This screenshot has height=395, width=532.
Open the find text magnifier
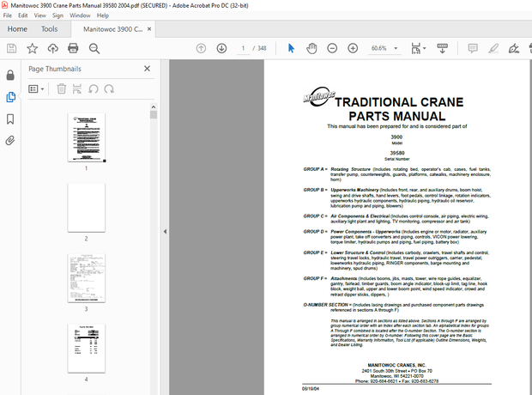pyautogui.click(x=94, y=49)
